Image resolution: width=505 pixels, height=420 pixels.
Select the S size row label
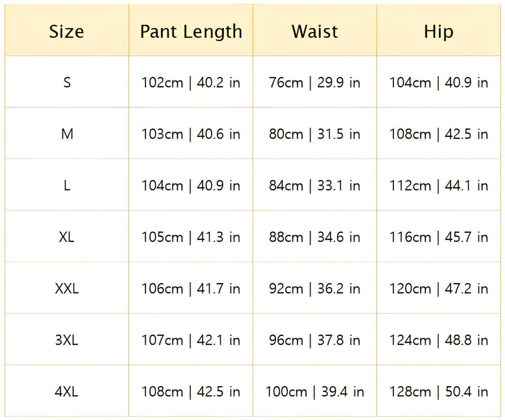click(67, 82)
